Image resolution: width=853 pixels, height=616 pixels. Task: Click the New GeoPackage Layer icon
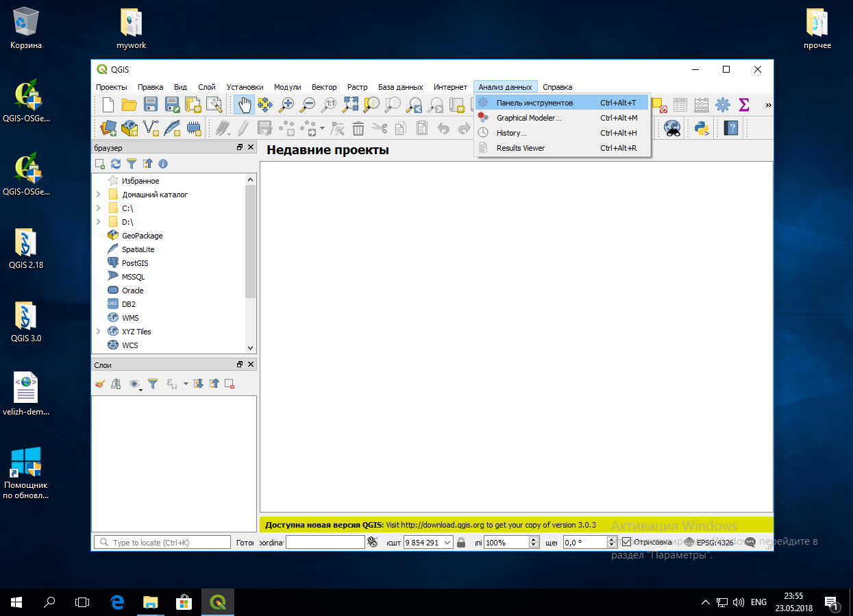(129, 128)
